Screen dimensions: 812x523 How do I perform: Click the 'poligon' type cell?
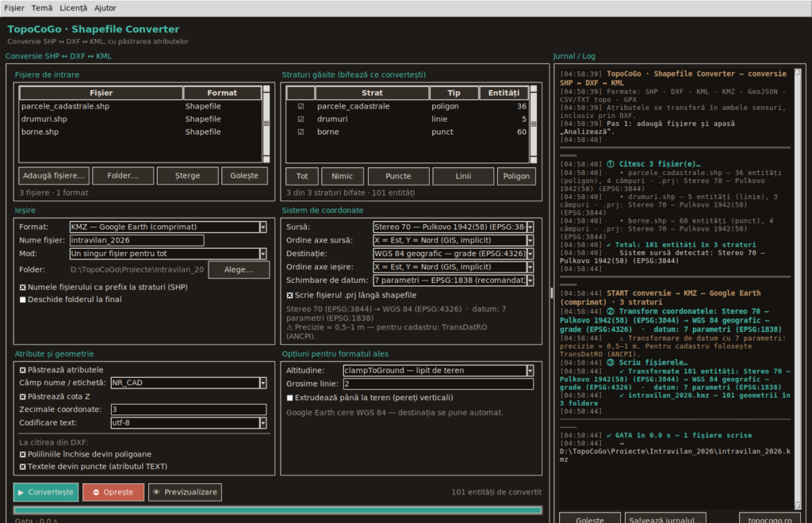click(445, 106)
